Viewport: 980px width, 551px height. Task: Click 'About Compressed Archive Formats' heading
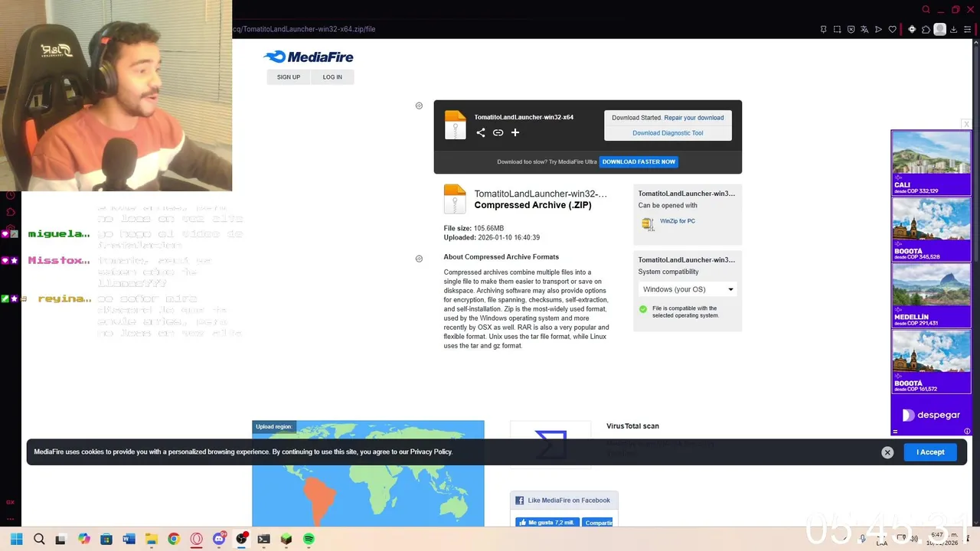(x=501, y=257)
